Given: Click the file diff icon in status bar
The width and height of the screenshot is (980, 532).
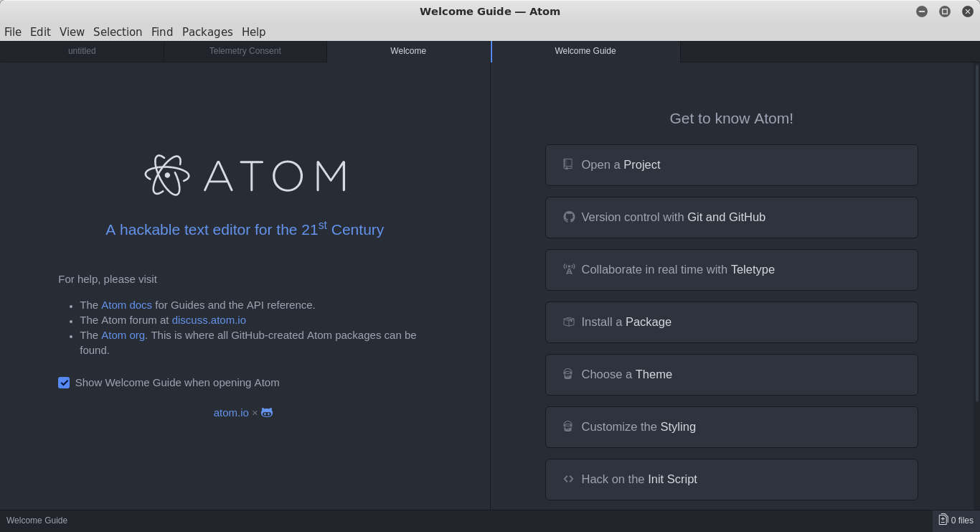Looking at the screenshot, I should click(x=943, y=520).
